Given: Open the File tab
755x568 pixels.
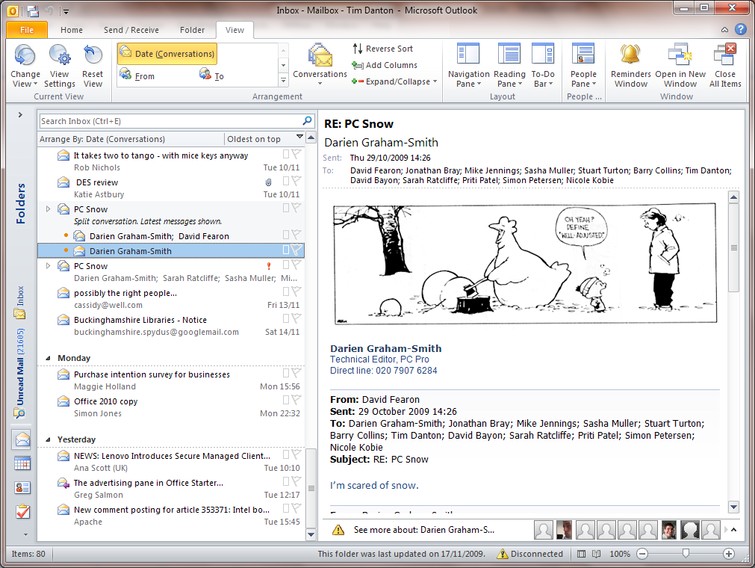Looking at the screenshot, I should pos(27,30).
